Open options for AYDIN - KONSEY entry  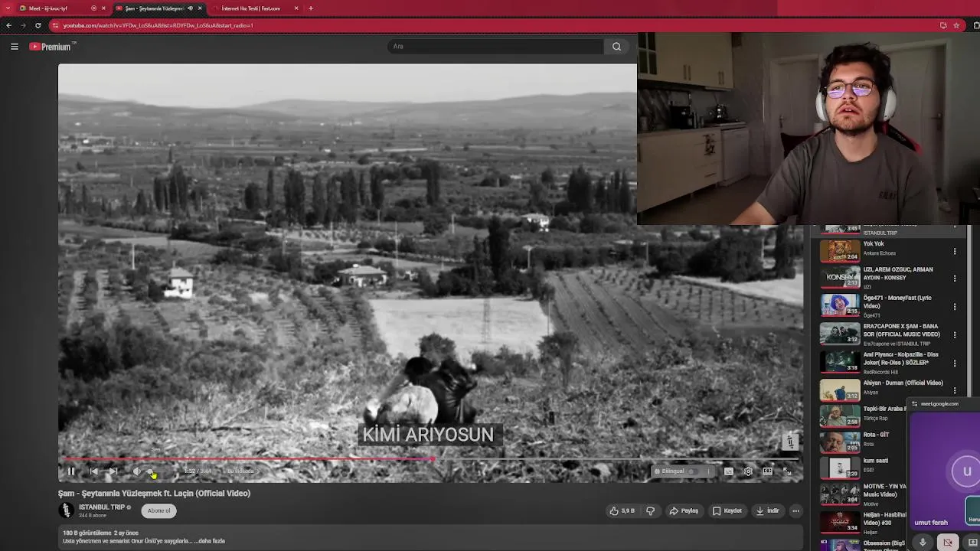tap(955, 279)
